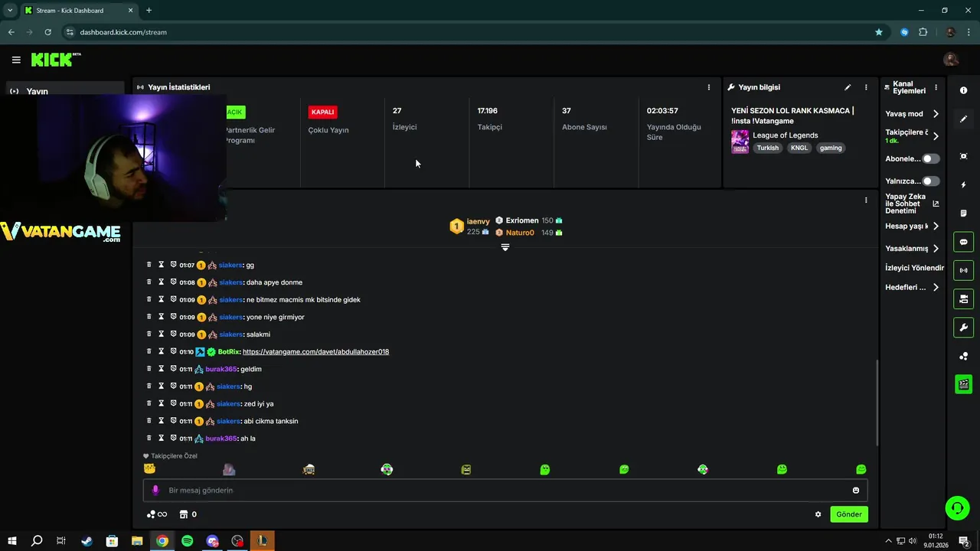Open BotRix username in chat
980x551 pixels.
coord(229,352)
